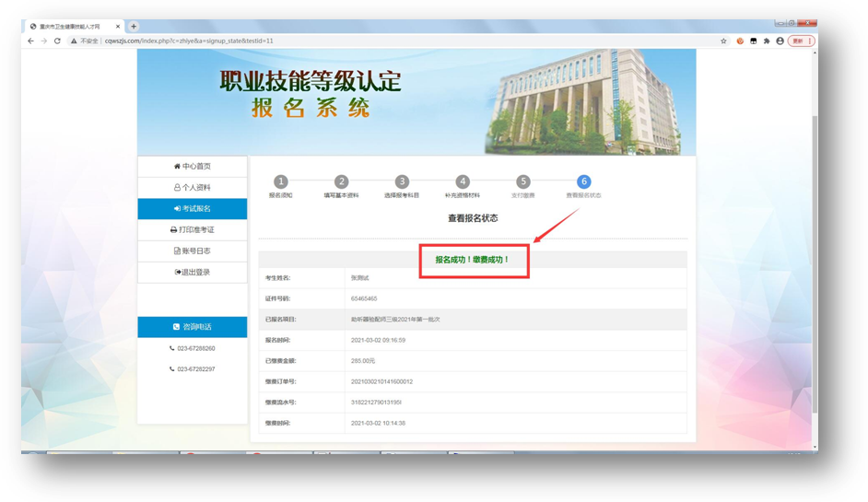This screenshot has height=502, width=868.
Task: Open the 中心首页 home menu item
Action: coord(192,167)
